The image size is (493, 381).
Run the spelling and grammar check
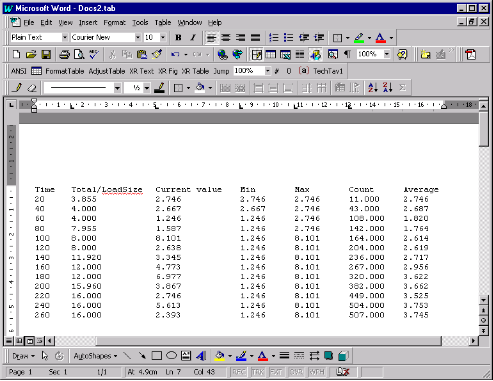click(94, 54)
